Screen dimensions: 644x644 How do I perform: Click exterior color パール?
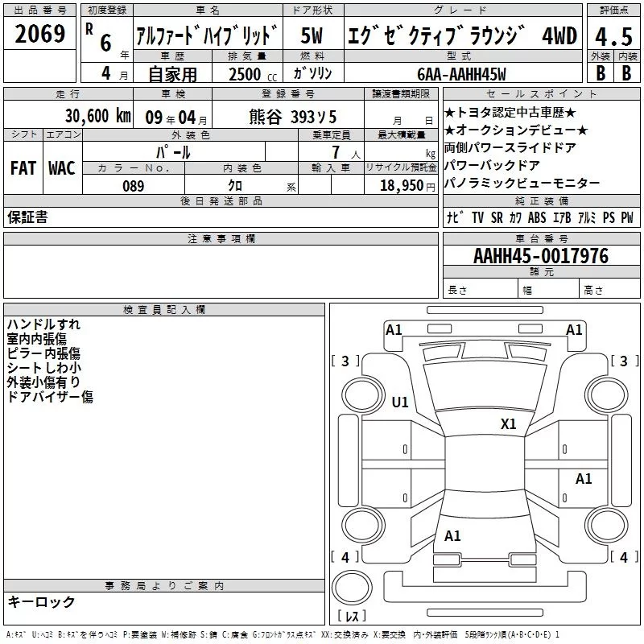click(173, 152)
